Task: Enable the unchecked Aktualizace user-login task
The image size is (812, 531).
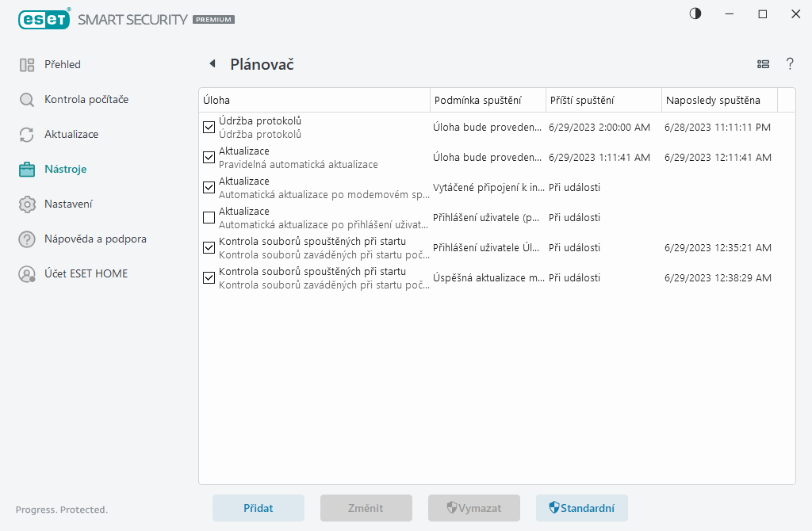Action: click(x=209, y=217)
